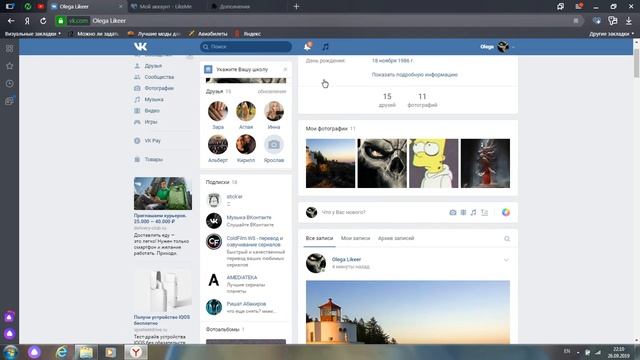Open Видео in left menu
The width and height of the screenshot is (640, 360).
pyautogui.click(x=152, y=111)
